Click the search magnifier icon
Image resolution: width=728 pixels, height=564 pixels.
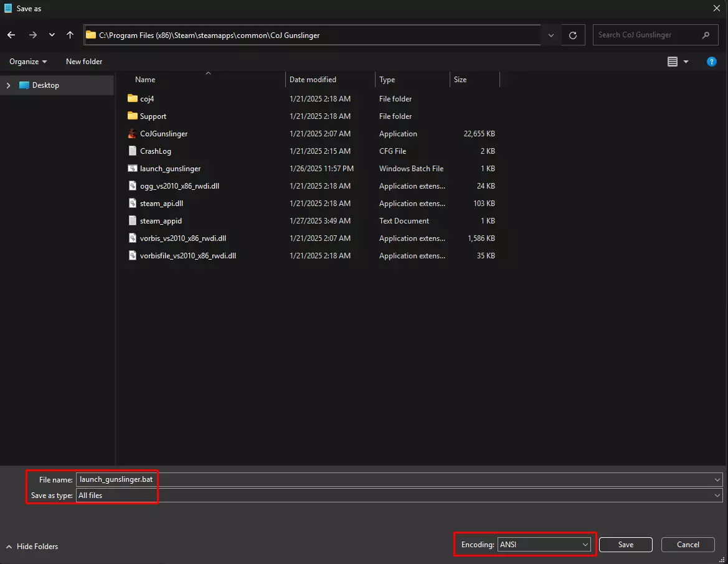pos(706,35)
